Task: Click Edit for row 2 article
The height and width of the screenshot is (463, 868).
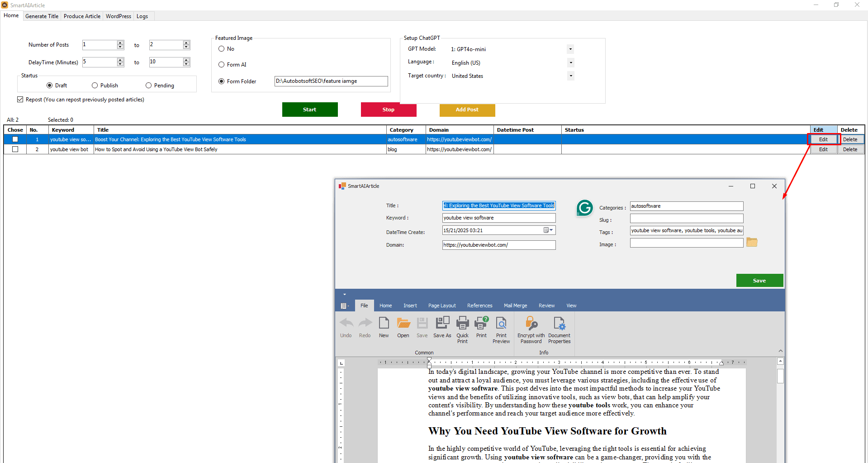Action: pyautogui.click(x=824, y=149)
